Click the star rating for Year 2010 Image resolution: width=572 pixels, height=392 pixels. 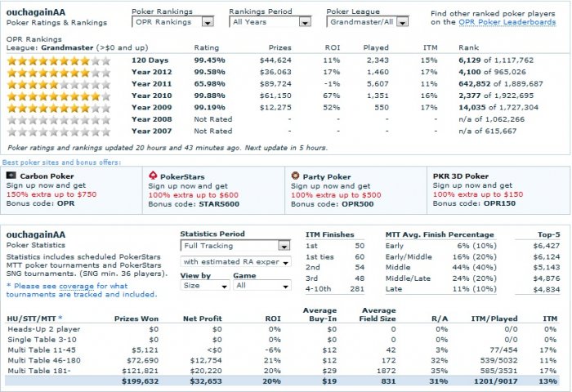59,96
